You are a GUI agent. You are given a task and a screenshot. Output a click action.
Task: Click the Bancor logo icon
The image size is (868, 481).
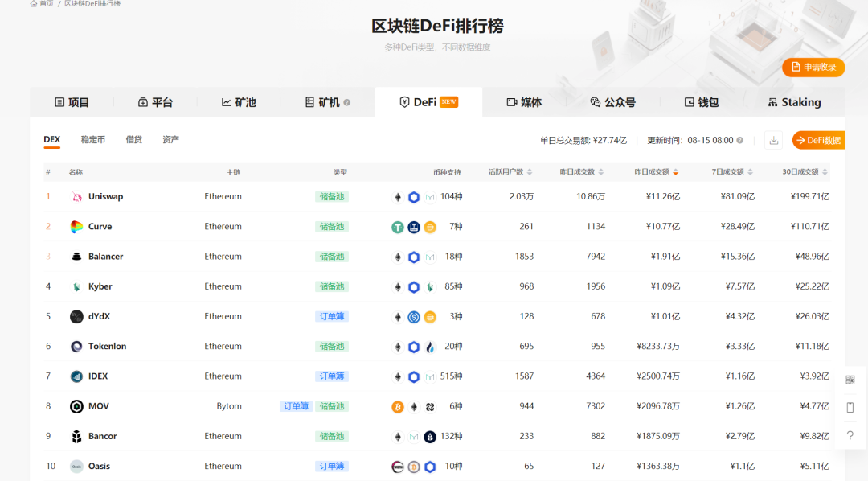click(76, 436)
